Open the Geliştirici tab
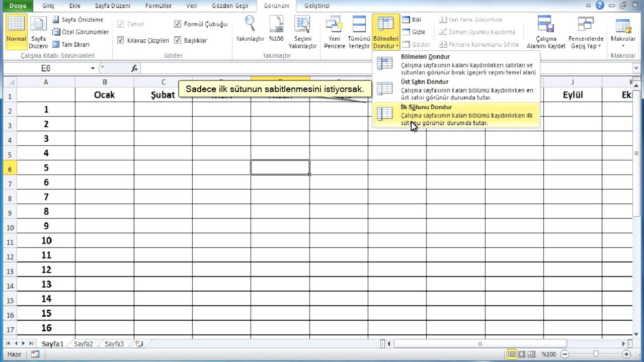The width and height of the screenshot is (644, 362). tap(317, 6)
